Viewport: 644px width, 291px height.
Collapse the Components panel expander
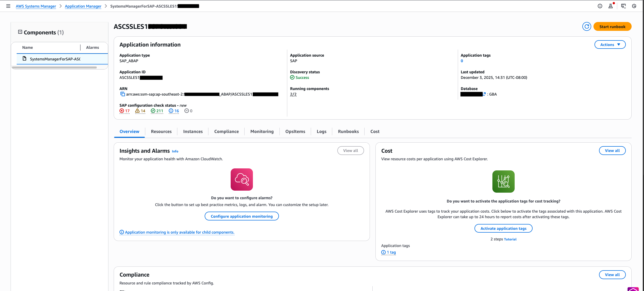[x=20, y=32]
